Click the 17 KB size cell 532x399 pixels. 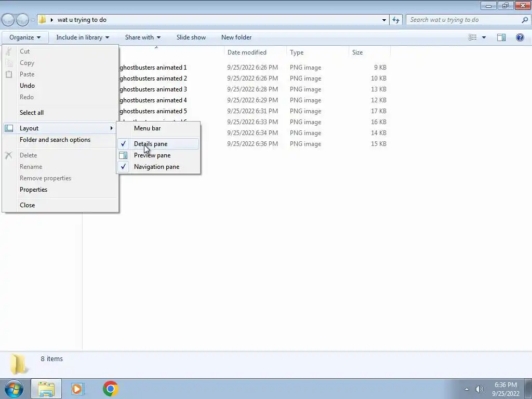click(x=379, y=111)
